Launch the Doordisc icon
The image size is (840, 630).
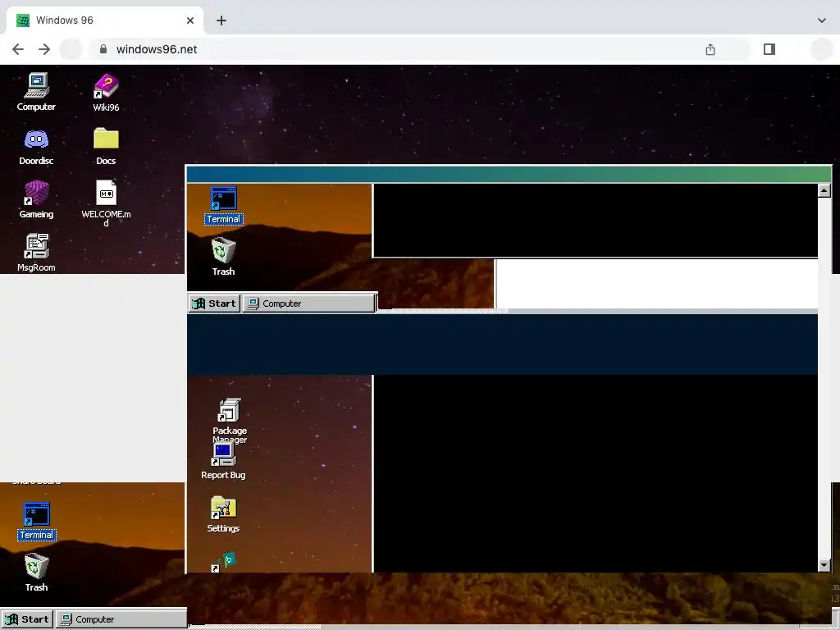pos(36,146)
